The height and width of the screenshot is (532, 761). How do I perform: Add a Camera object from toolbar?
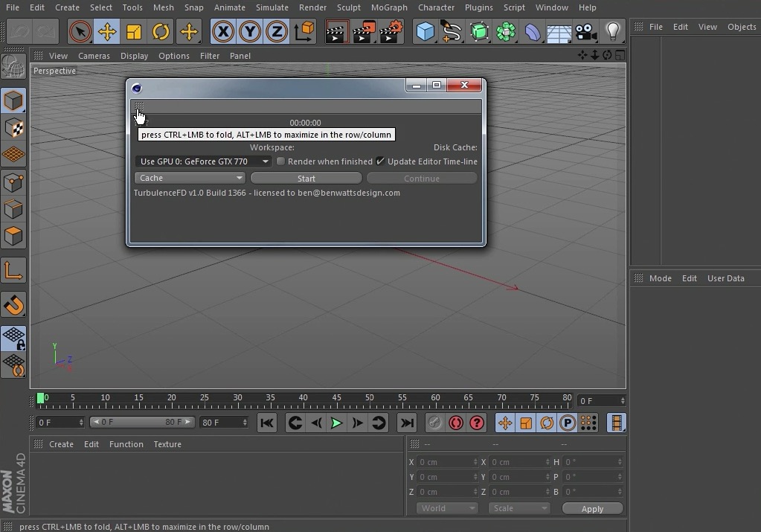pyautogui.click(x=585, y=32)
